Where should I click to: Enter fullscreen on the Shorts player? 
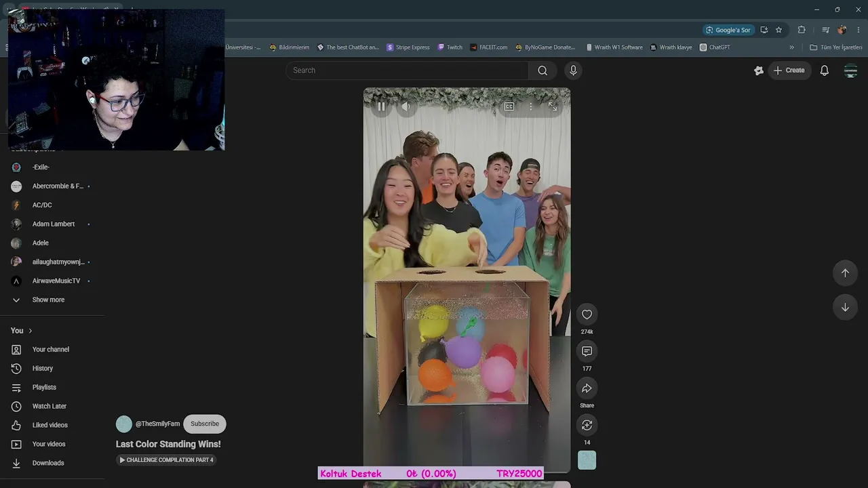point(553,106)
